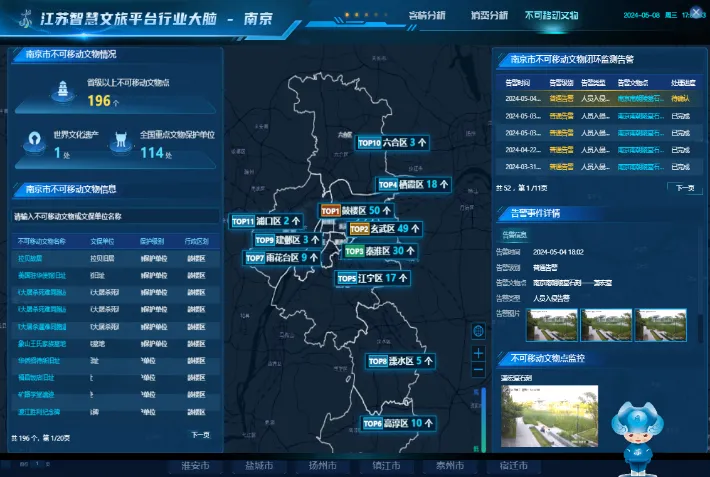Screen dimensions: 710x477
Task: Click the globe map view icon
Action: (x=478, y=332)
